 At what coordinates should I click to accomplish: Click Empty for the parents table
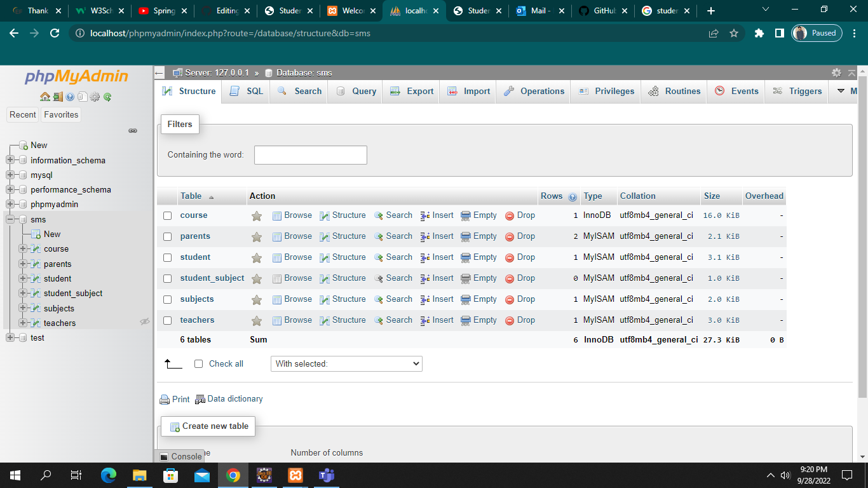[x=478, y=236]
